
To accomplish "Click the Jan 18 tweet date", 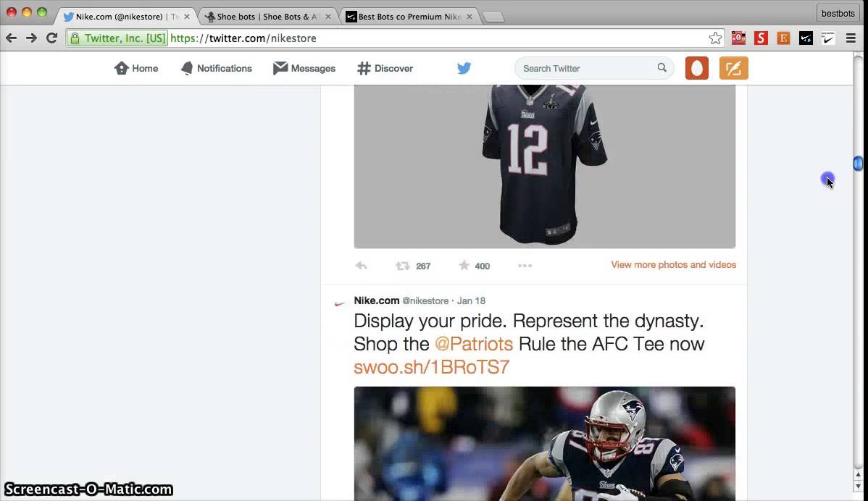I will (471, 301).
